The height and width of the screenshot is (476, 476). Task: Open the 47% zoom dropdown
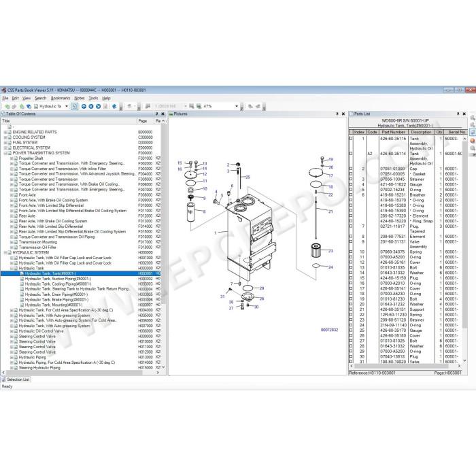click(x=237, y=106)
